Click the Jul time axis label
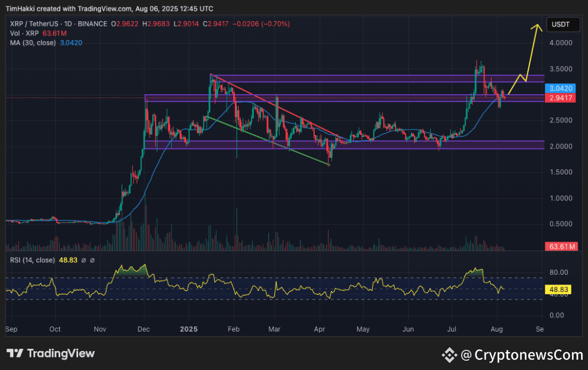Image resolution: width=588 pixels, height=370 pixels. (x=451, y=329)
